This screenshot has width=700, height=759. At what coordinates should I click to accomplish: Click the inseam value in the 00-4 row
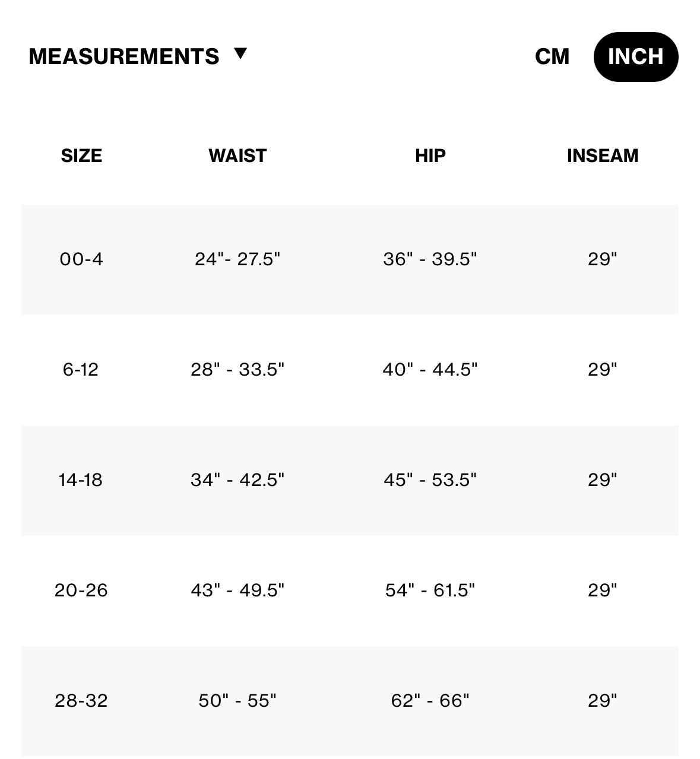(x=602, y=259)
